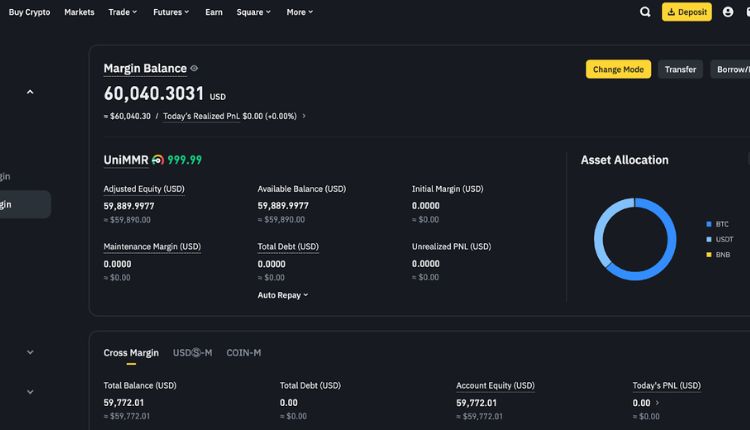This screenshot has width=750, height=430.
Task: Open Today's PNL details arrow
Action: click(658, 403)
